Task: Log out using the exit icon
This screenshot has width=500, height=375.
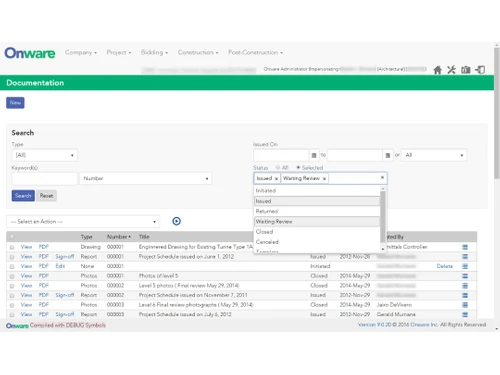Action: click(480, 70)
